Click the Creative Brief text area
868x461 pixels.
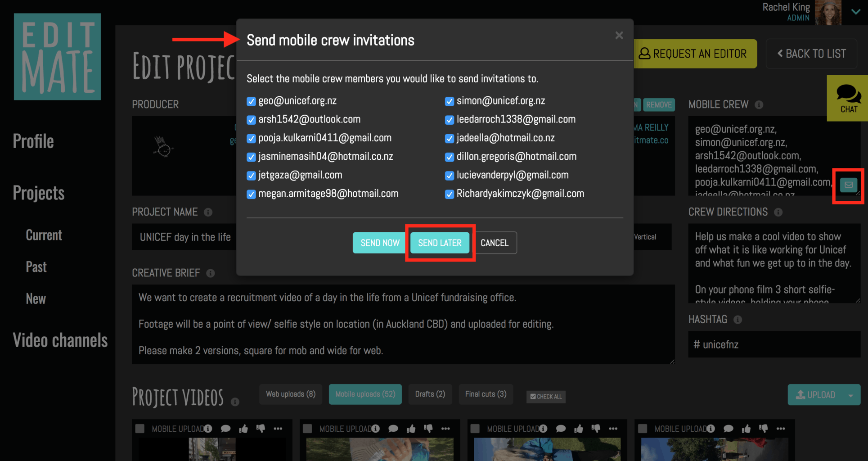pyautogui.click(x=403, y=324)
